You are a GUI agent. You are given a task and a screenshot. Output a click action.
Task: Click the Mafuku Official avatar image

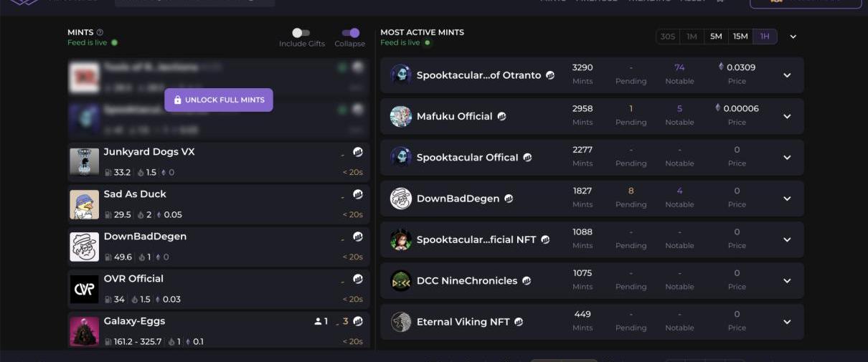pyautogui.click(x=401, y=116)
